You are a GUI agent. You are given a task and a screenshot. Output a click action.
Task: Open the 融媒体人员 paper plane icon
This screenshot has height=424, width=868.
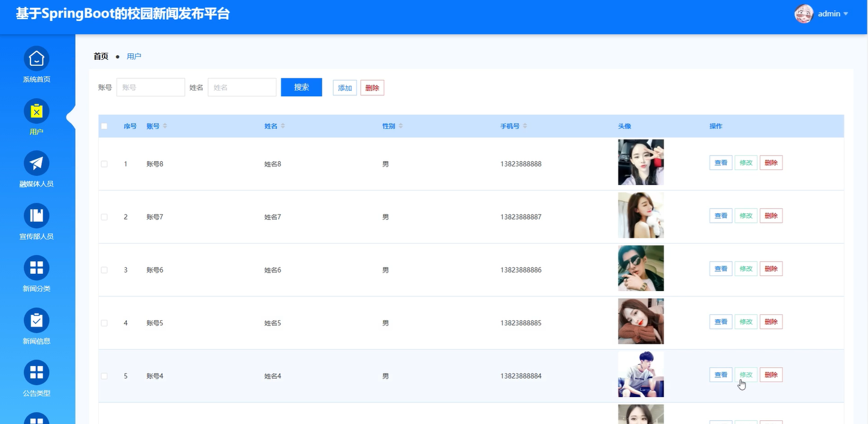pyautogui.click(x=36, y=163)
